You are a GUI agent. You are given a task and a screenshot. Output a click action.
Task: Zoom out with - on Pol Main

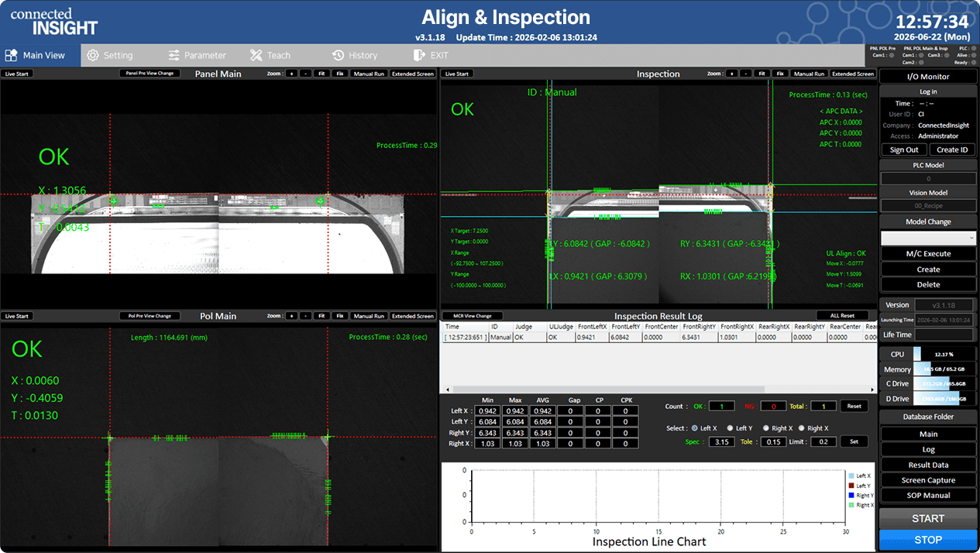(305, 316)
